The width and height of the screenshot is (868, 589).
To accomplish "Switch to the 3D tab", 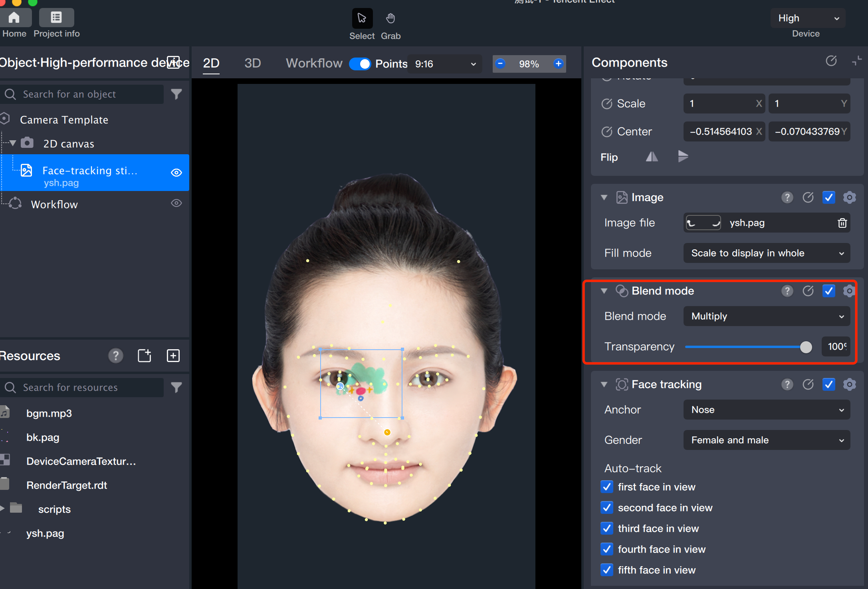I will click(x=252, y=63).
